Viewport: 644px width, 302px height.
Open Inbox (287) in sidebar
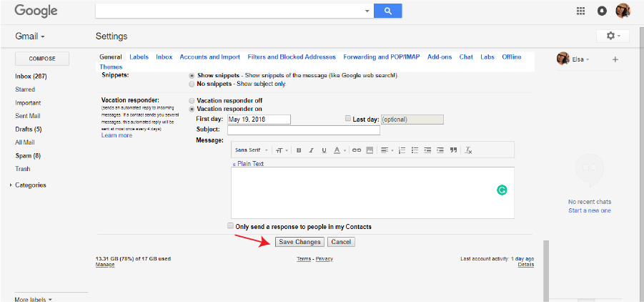point(31,77)
